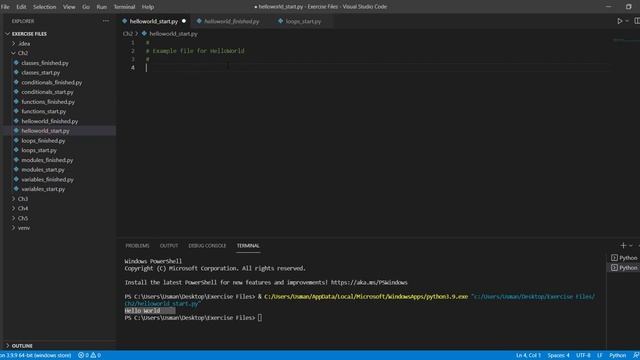
Task: Place cursor on editor line 4
Action: pyautogui.click(x=378, y=68)
